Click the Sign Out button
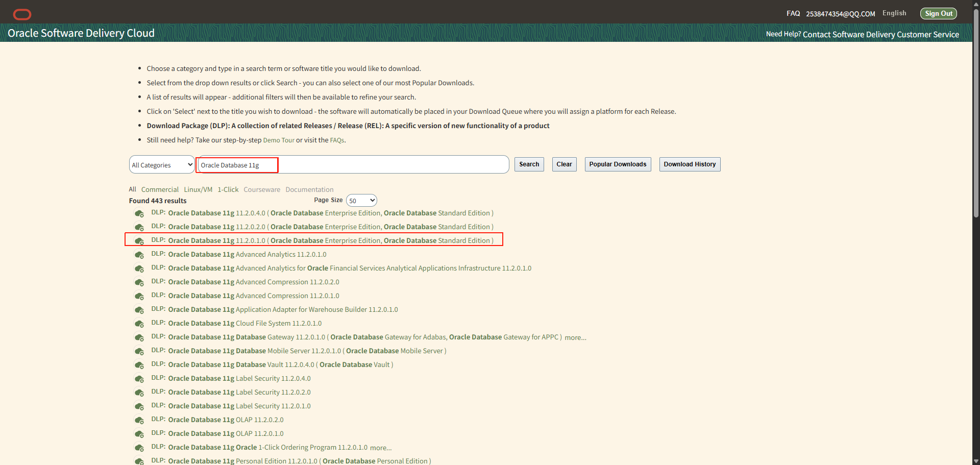 click(x=939, y=14)
